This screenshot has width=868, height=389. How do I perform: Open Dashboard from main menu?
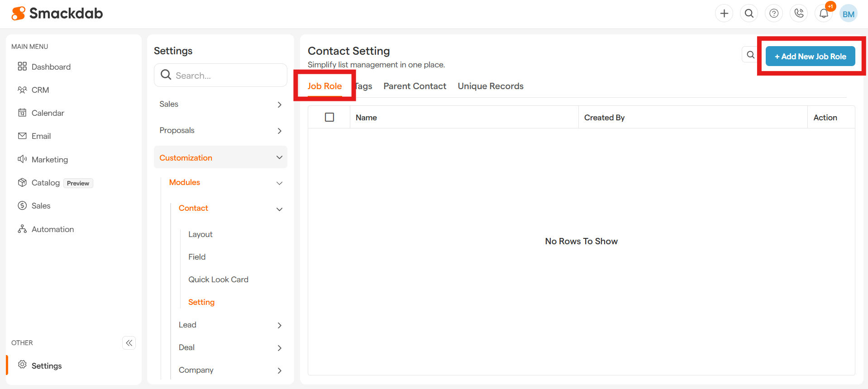click(x=51, y=67)
